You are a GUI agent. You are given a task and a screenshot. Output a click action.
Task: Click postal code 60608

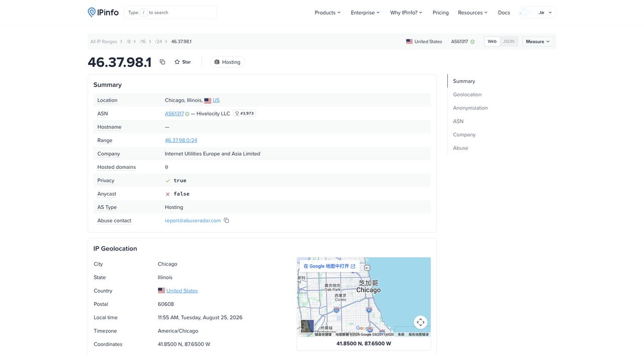tap(166, 304)
